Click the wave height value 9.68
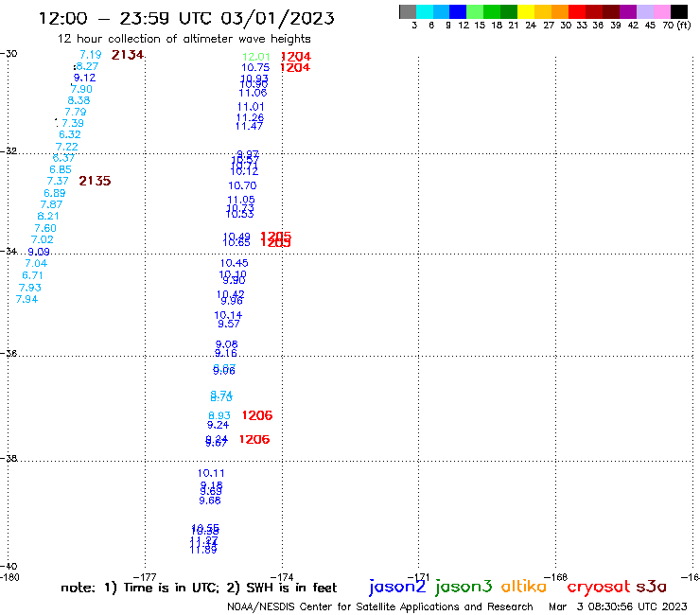The height and width of the screenshot is (615, 700). pyautogui.click(x=210, y=501)
